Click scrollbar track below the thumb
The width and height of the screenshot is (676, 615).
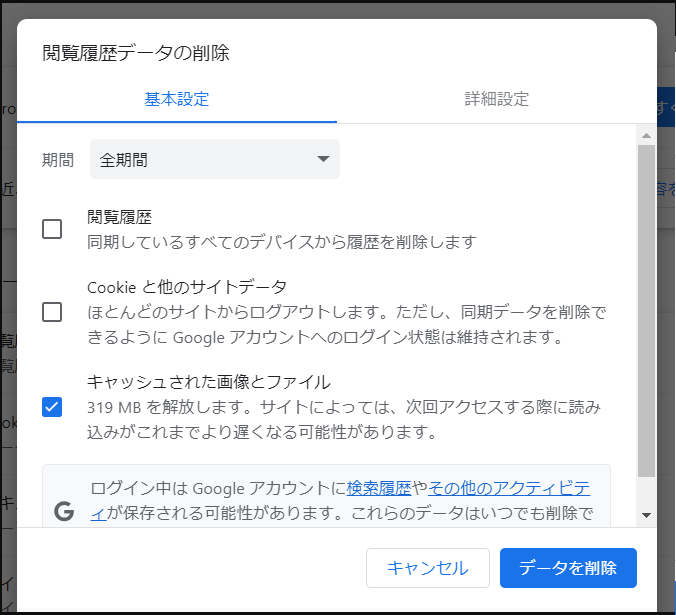pos(646,490)
